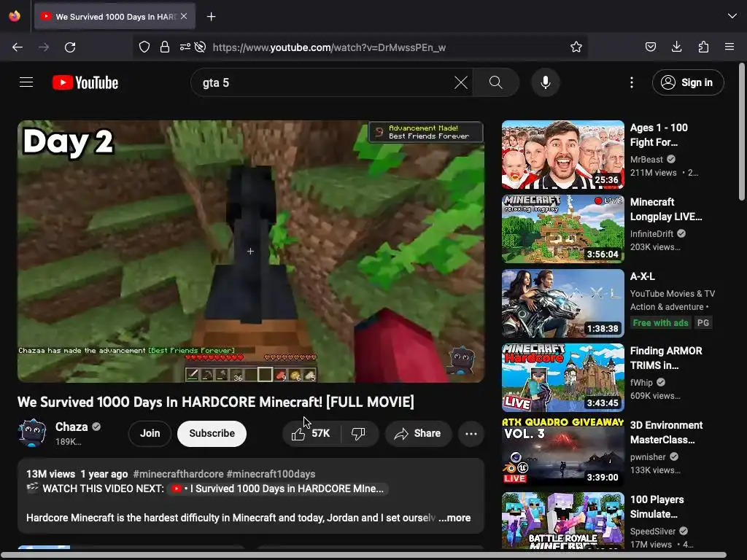Open MrBeast Ages 1 - 100 thumbnail

click(562, 155)
